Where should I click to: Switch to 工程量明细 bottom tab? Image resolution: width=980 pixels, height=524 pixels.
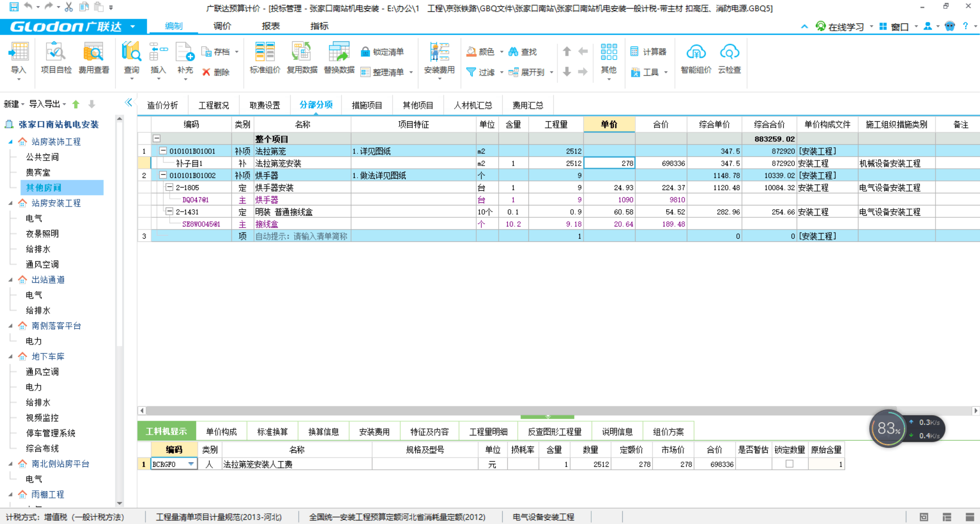pos(488,431)
